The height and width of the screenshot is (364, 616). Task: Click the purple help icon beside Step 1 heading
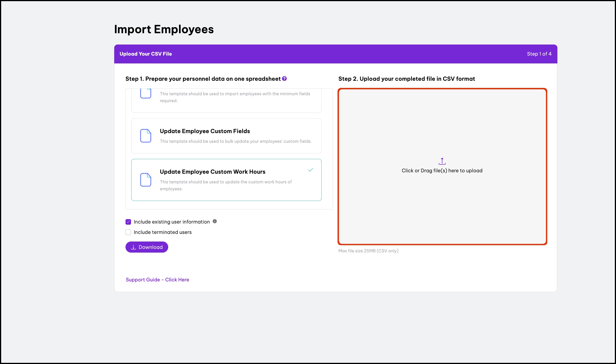tap(284, 79)
